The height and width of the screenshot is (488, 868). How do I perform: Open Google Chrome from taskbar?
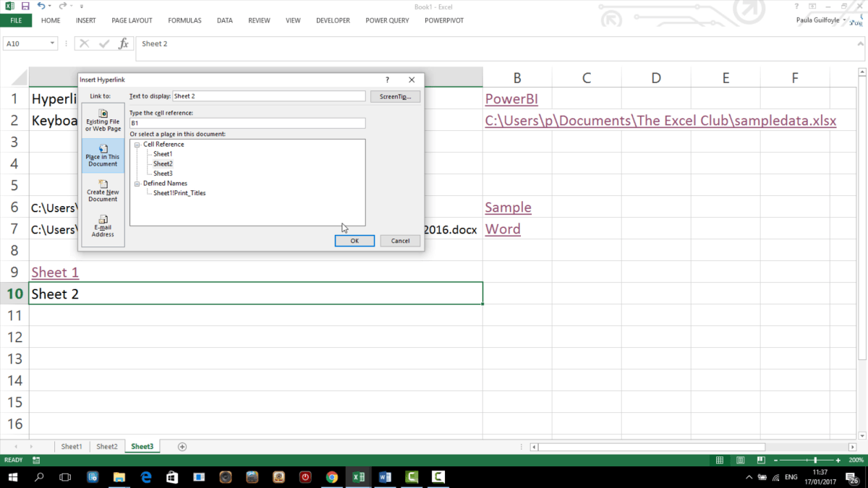[332, 477]
